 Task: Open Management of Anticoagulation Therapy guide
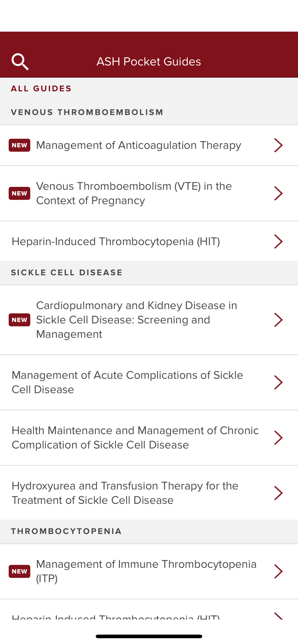[139, 145]
